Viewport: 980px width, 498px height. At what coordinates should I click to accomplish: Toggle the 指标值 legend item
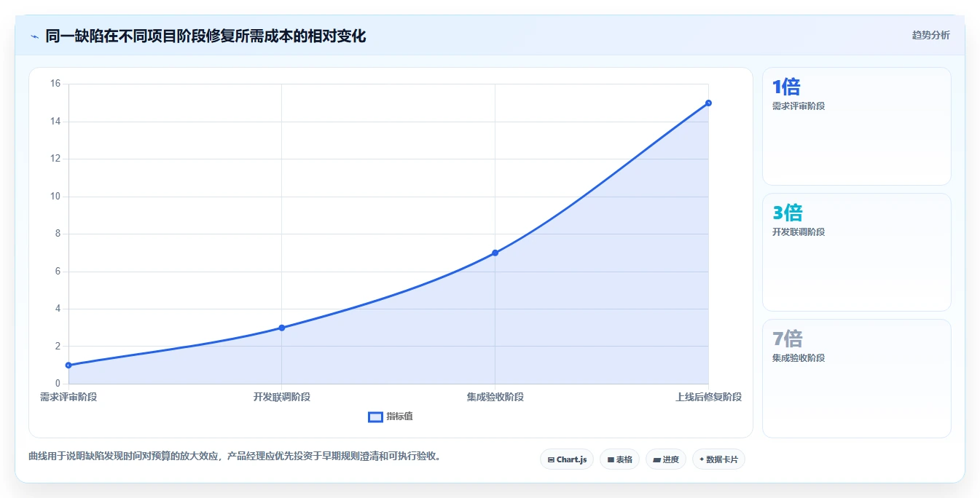(x=391, y=416)
